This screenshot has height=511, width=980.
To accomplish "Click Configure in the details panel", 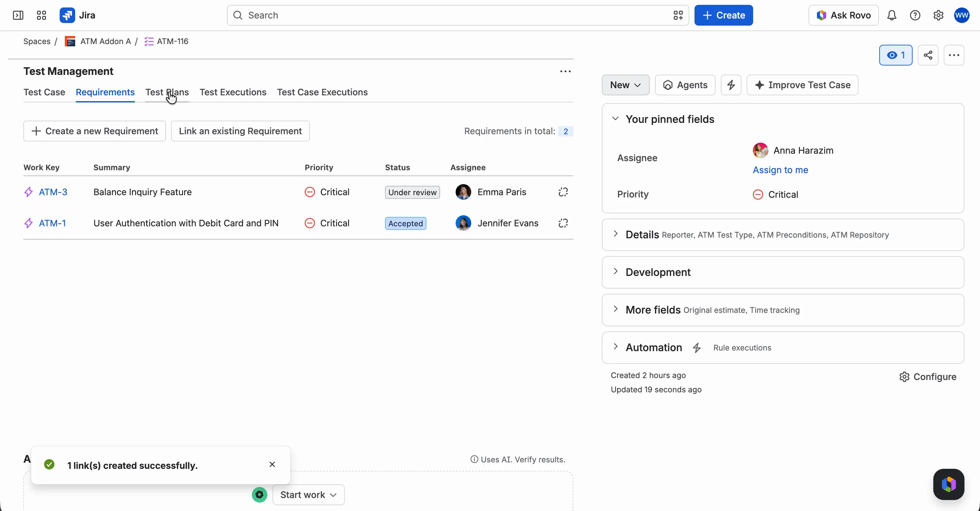I will click(x=927, y=377).
